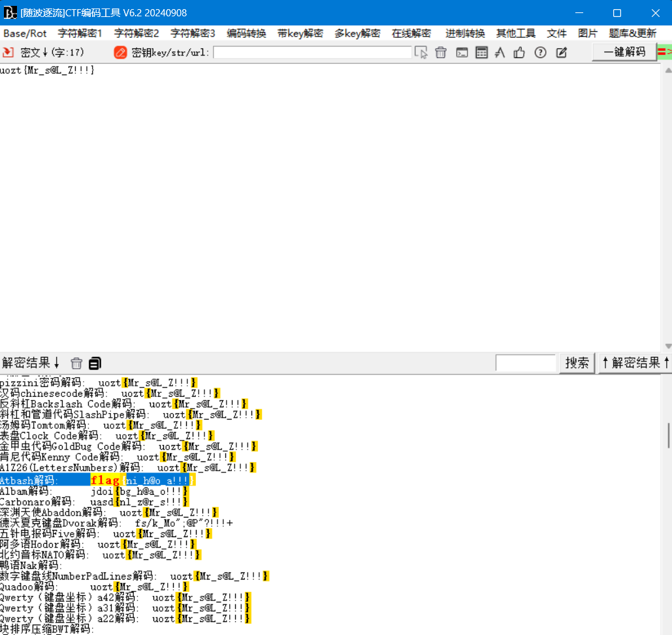The height and width of the screenshot is (635, 672).
Task: Click the results pane vertical scrollbar thumb
Action: (x=667, y=435)
